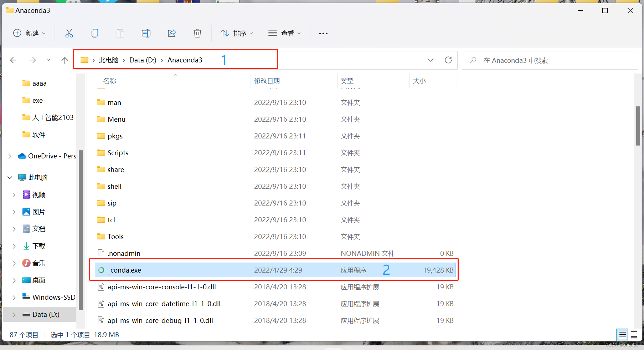Click the Cut (scissors) toolbar icon

[x=69, y=33]
